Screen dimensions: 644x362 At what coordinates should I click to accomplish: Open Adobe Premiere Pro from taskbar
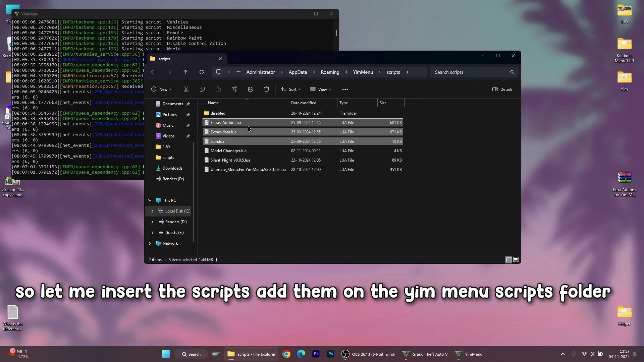tap(316, 354)
